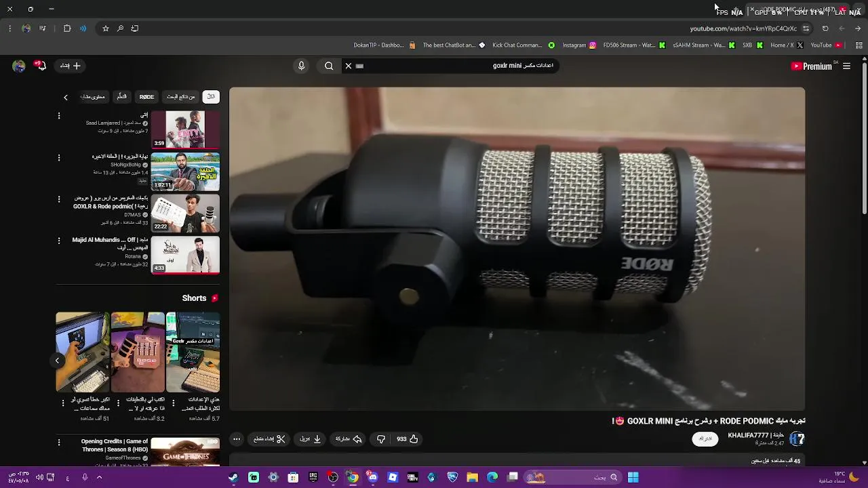Open the 'Home / X' bookmark
Screen dimensions: 868x488
pyautogui.click(x=787, y=45)
